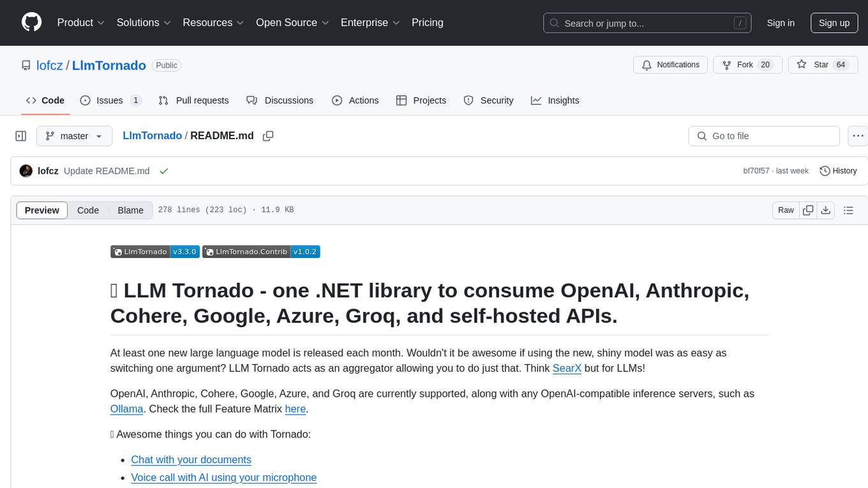Show commit check status checkmark
868x488 pixels.
[x=164, y=171]
